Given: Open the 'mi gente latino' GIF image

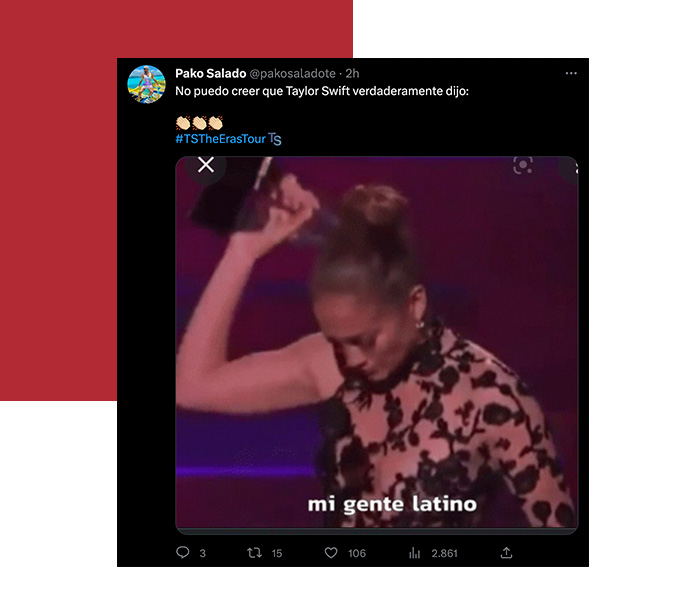Looking at the screenshot, I should [x=377, y=342].
